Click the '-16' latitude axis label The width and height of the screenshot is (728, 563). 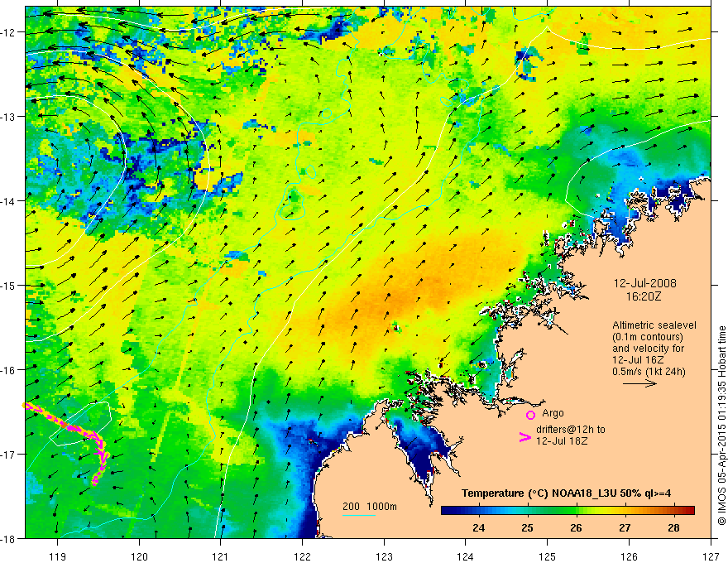[8, 370]
